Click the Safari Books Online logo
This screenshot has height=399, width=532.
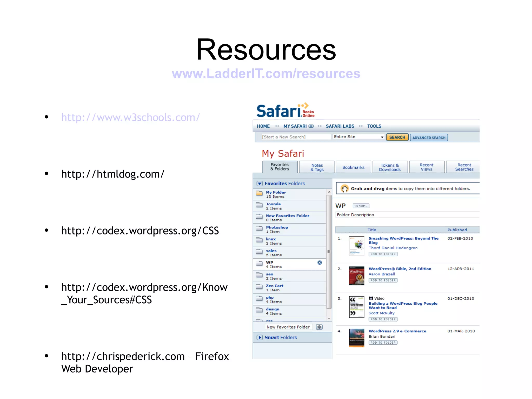[x=285, y=110]
